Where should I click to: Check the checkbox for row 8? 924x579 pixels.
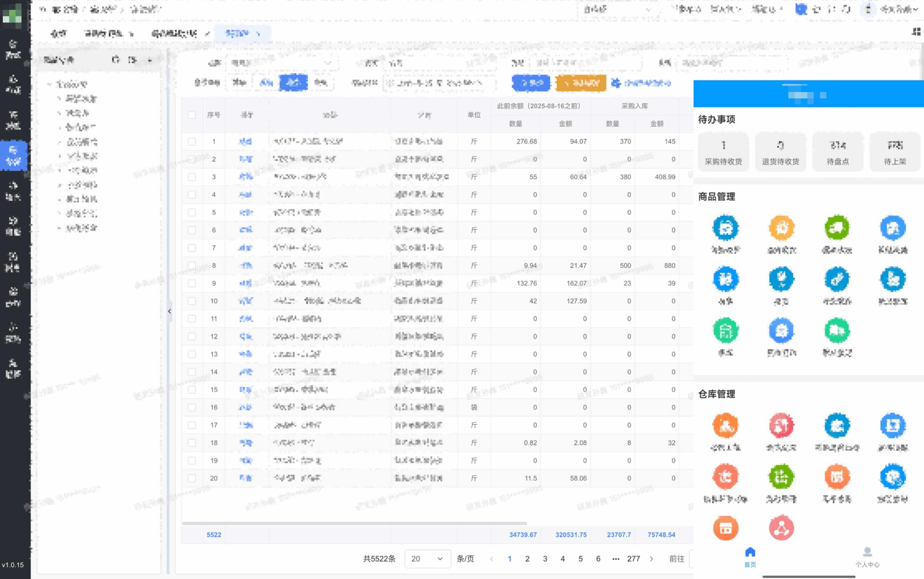click(192, 266)
